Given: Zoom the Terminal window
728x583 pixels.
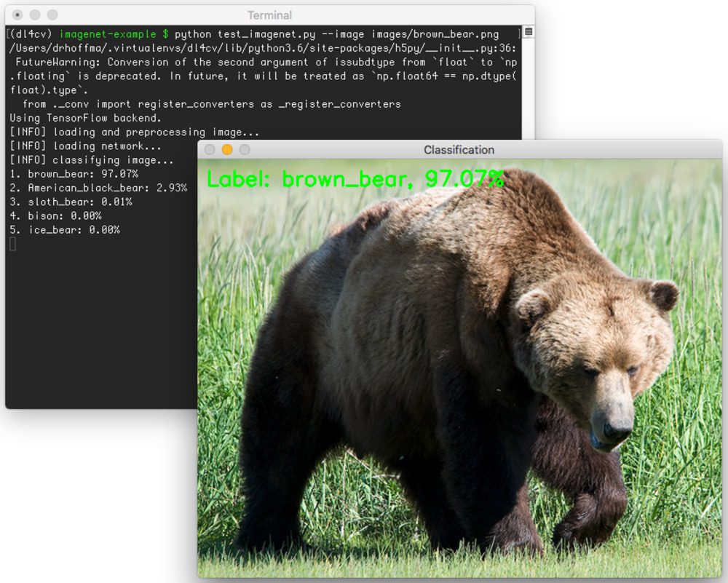Looking at the screenshot, I should [52, 15].
